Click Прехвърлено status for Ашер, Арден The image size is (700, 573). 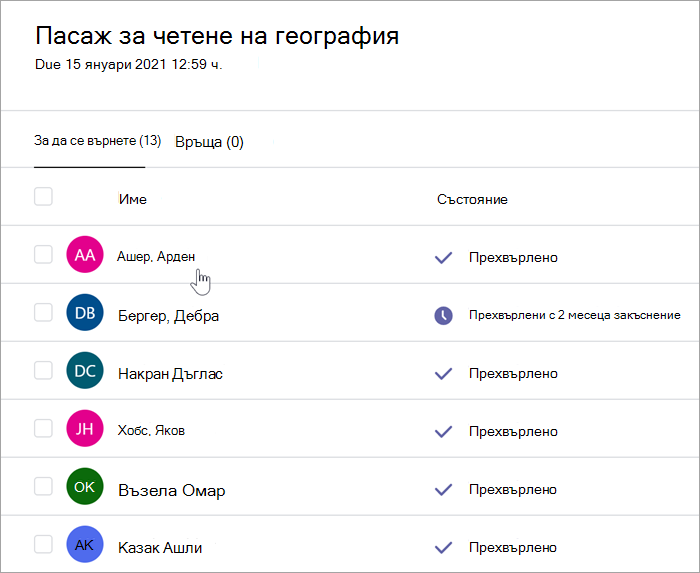pos(513,257)
